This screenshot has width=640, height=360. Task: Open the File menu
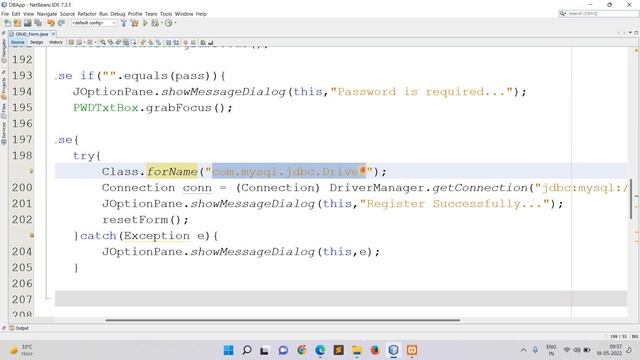(5, 14)
